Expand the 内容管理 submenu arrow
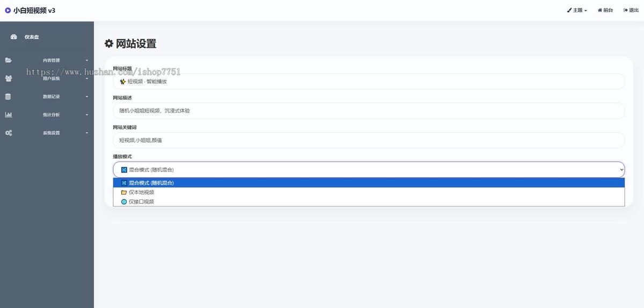Viewport: 644px width, 308px height. (x=87, y=60)
